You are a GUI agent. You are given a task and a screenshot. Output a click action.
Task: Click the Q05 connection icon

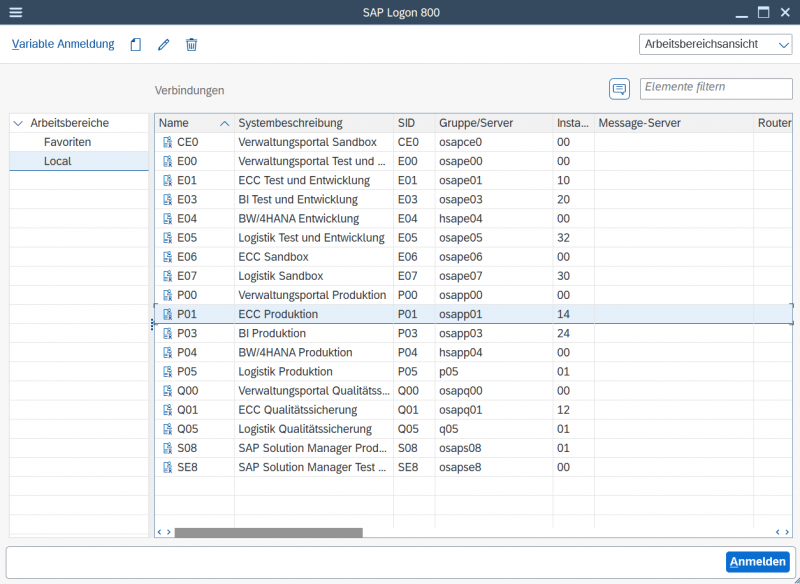point(167,429)
